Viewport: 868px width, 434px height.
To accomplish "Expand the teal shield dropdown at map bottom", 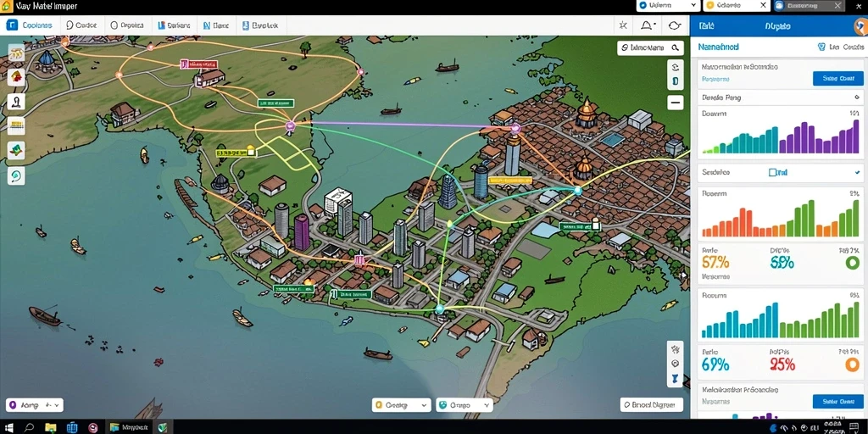I will click(x=464, y=405).
